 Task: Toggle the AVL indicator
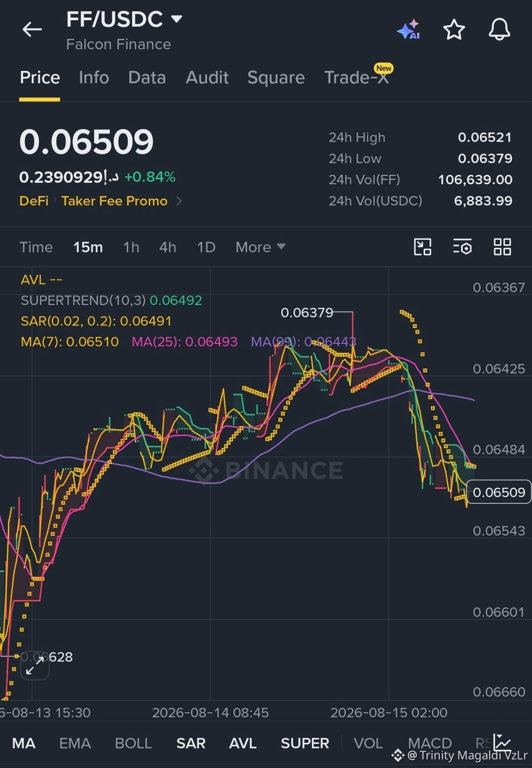pos(242,743)
